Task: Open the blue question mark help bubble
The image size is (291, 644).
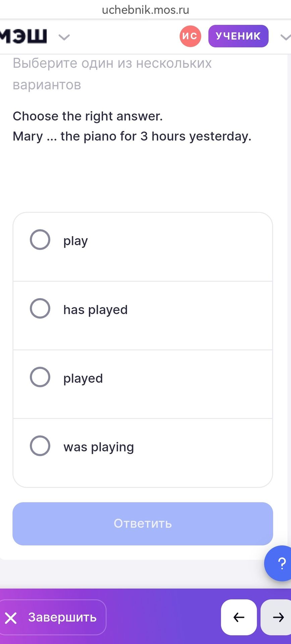Action: click(278, 563)
